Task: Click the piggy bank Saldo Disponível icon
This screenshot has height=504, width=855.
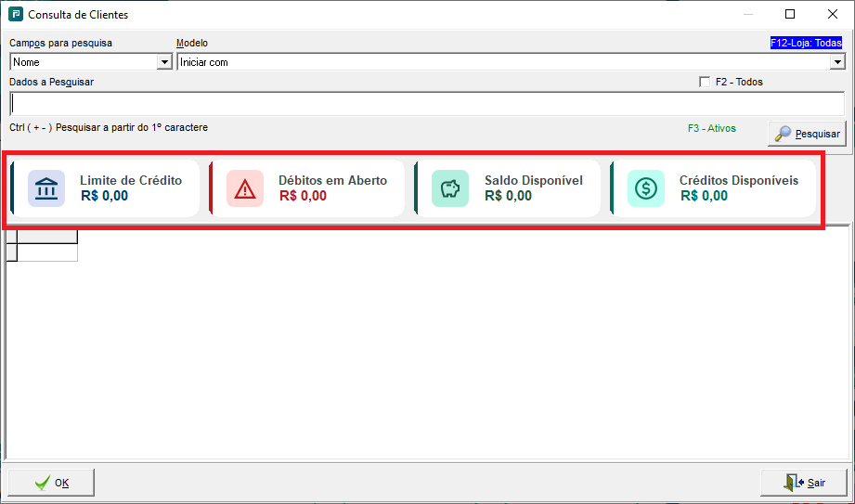Action: pyautogui.click(x=450, y=188)
